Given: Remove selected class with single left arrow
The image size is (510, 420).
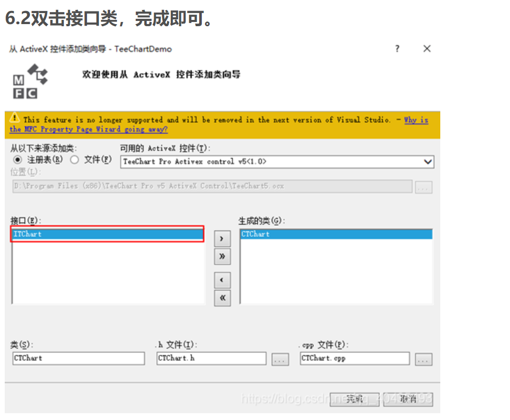Looking at the screenshot, I should coord(222,280).
